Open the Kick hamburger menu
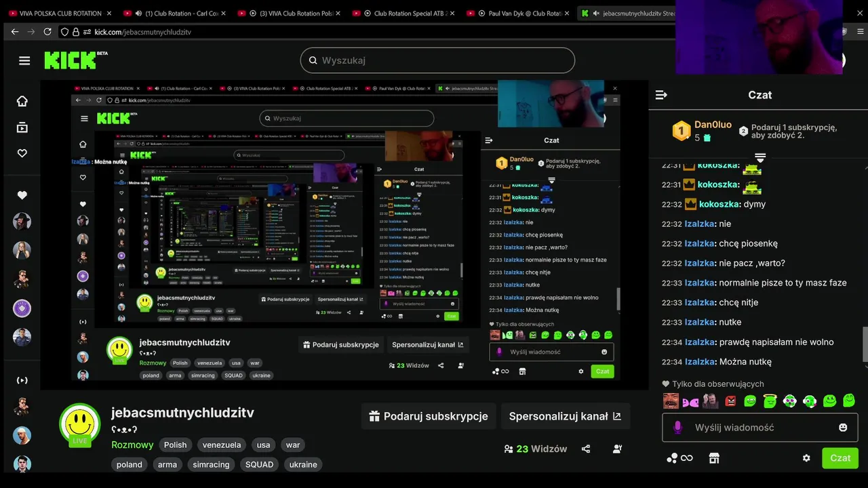868x488 pixels. 24,60
